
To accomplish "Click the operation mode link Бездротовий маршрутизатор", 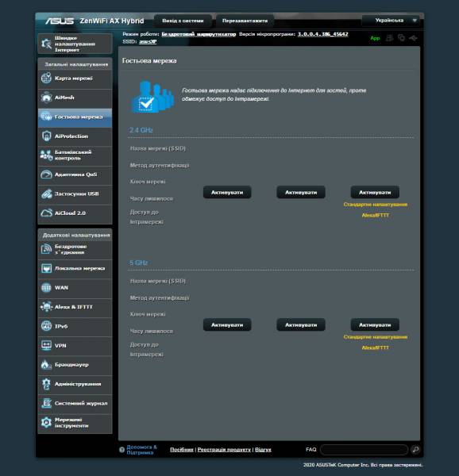I will tap(199, 34).
